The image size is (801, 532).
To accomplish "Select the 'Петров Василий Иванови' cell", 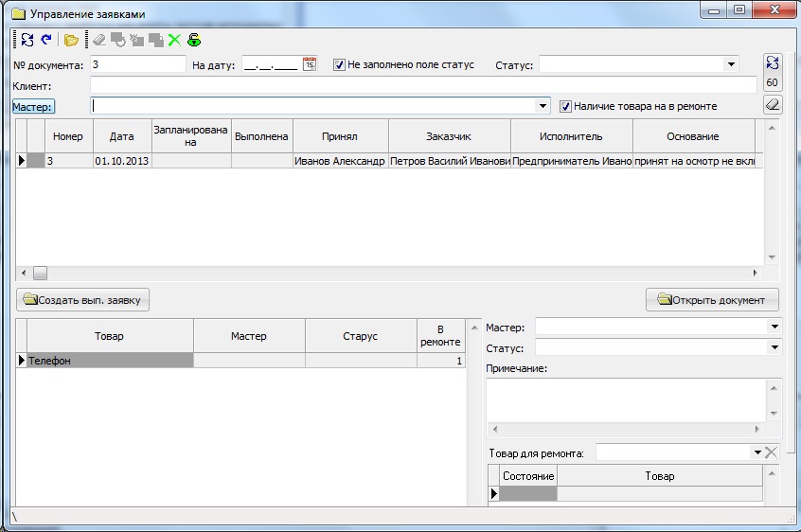I will pos(450,161).
